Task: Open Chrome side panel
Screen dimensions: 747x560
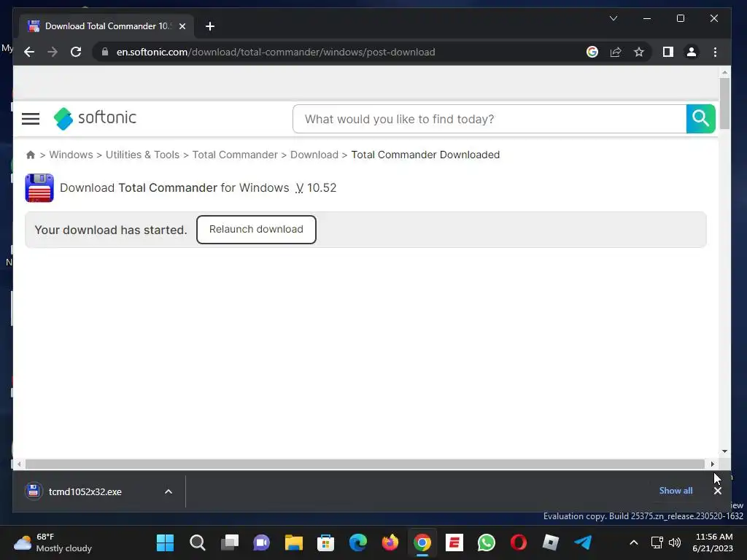Action: (668, 52)
